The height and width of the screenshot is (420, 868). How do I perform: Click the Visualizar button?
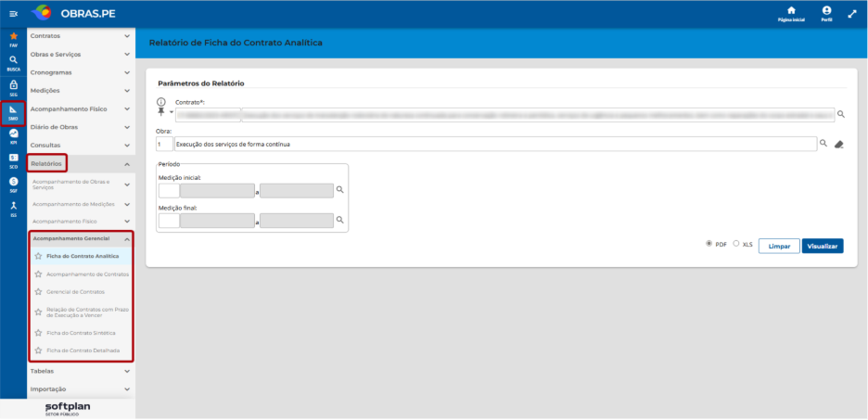point(822,247)
